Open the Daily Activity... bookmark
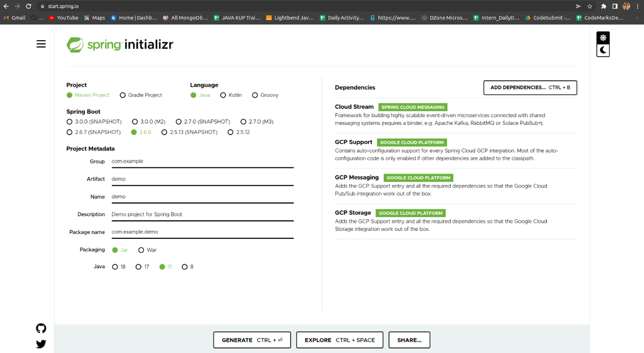 [342, 18]
